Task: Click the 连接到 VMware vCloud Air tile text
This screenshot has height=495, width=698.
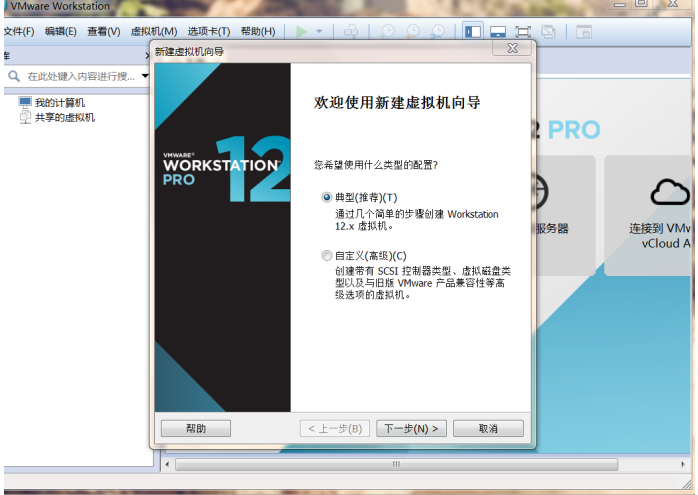Action: pyautogui.click(x=660, y=236)
